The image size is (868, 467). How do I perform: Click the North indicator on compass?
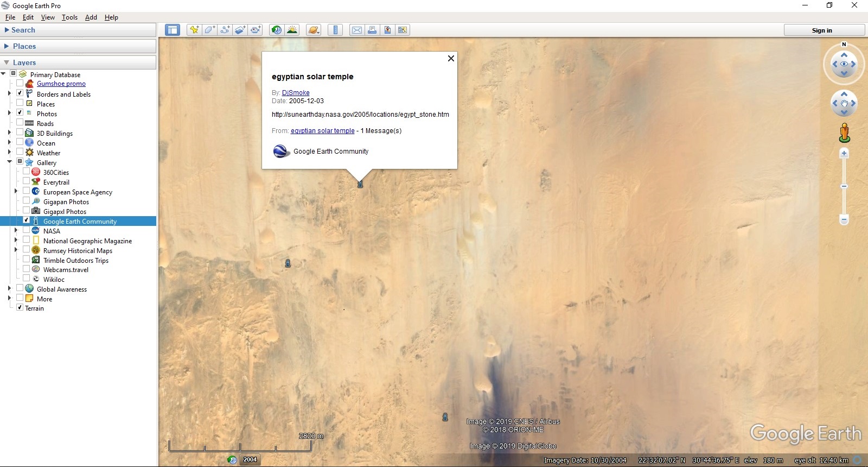(x=844, y=45)
